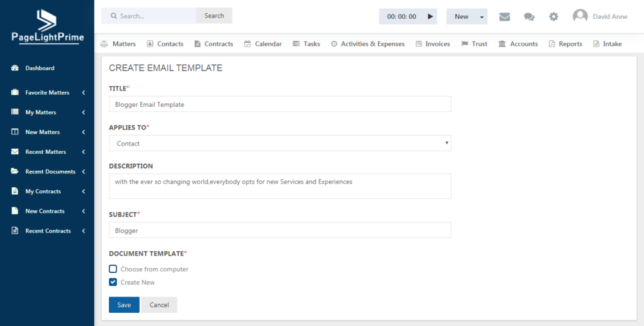Click the Dashboard gauge icon
Image resolution: width=644 pixels, height=326 pixels.
pyautogui.click(x=15, y=68)
